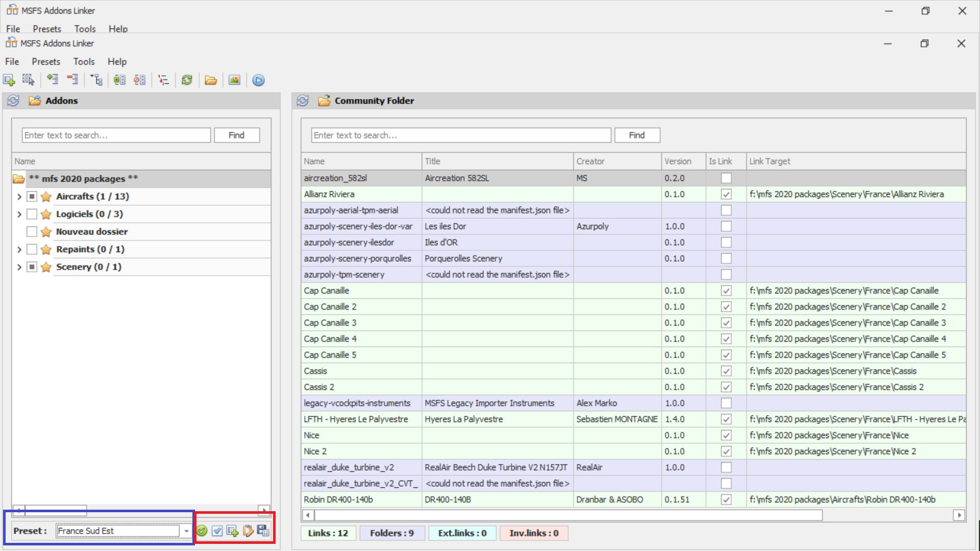Click Find button in Addons panel

pyautogui.click(x=236, y=135)
